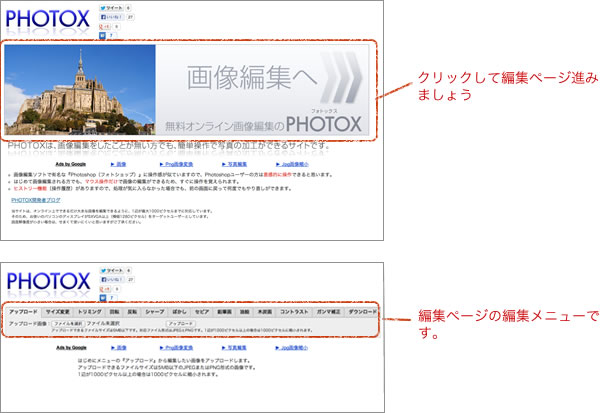Click the 画像編集へ banner on home page
The height and width of the screenshot is (413, 607).
click(187, 90)
